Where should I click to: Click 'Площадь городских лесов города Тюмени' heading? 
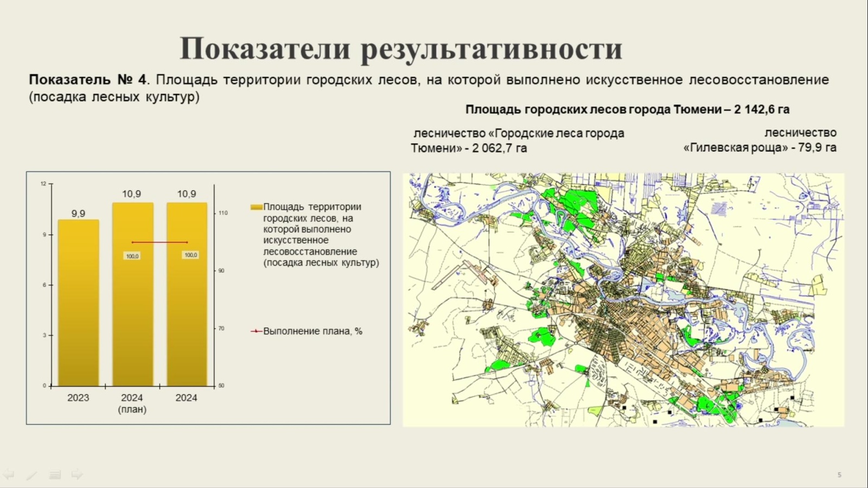coord(627,110)
